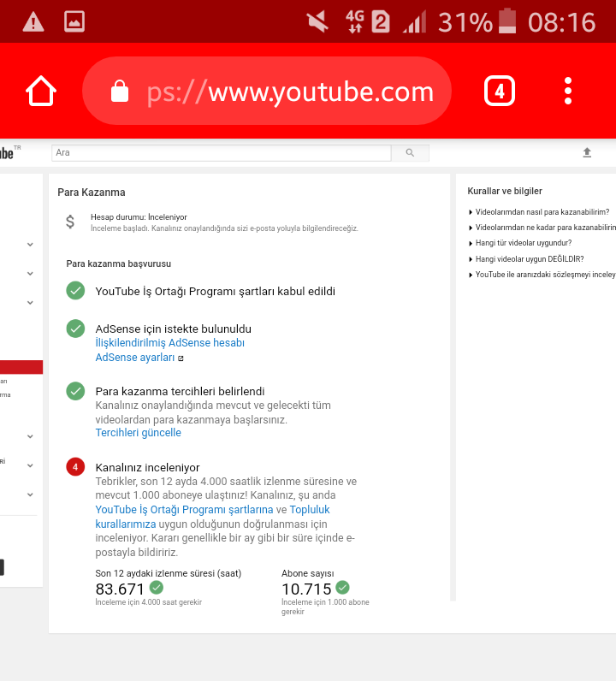Tap the padlock icon in address bar

point(120,91)
